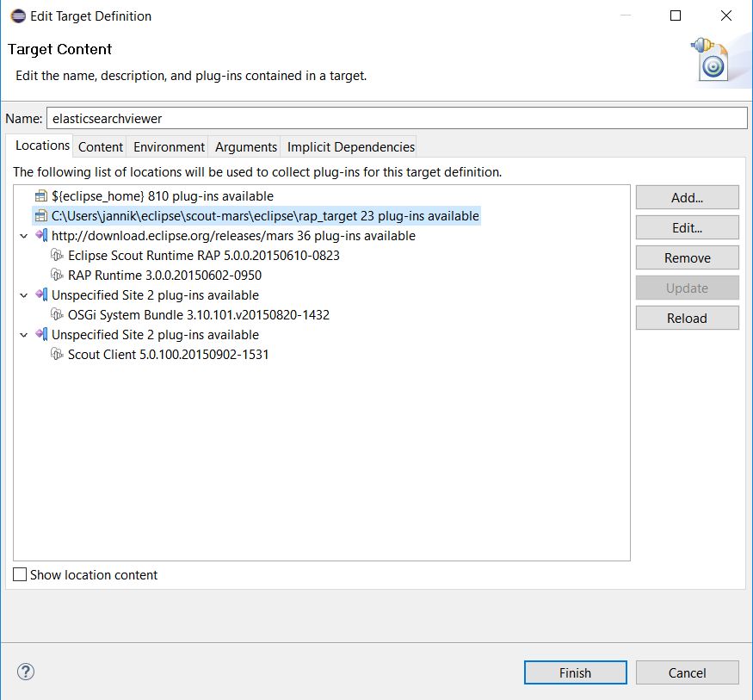Open help via the question mark icon
The height and width of the screenshot is (700, 753).
coord(26,672)
